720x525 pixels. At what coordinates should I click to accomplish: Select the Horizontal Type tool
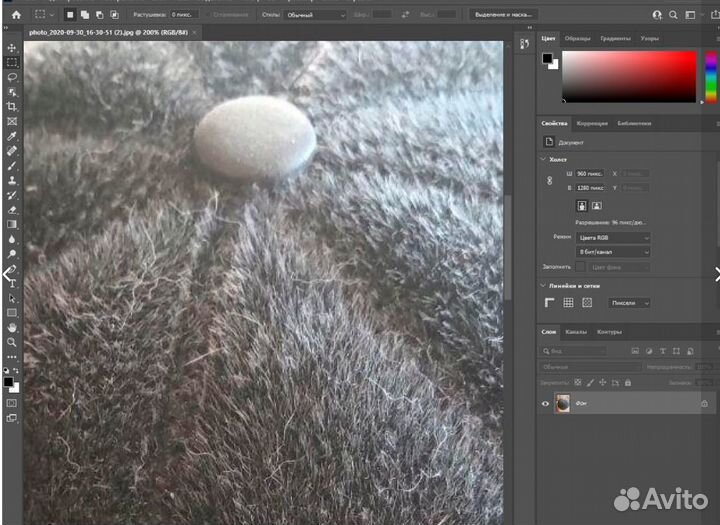[x=13, y=283]
